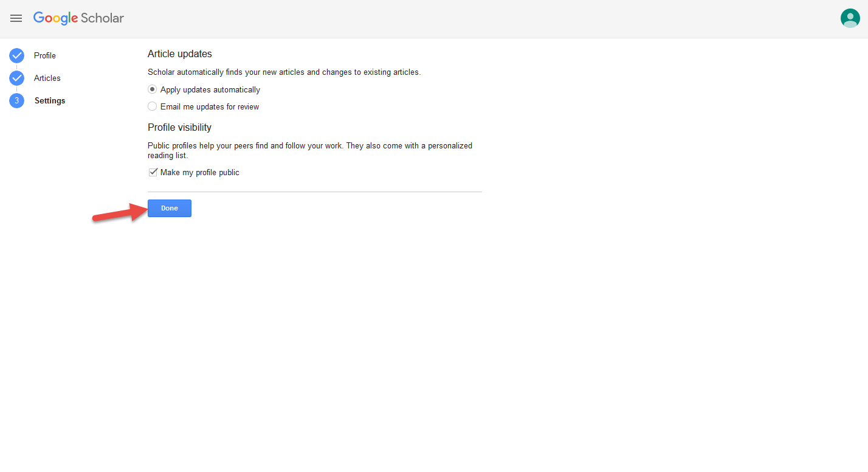Click the "Article updates" heading
This screenshot has width=868, height=472.
click(x=180, y=54)
